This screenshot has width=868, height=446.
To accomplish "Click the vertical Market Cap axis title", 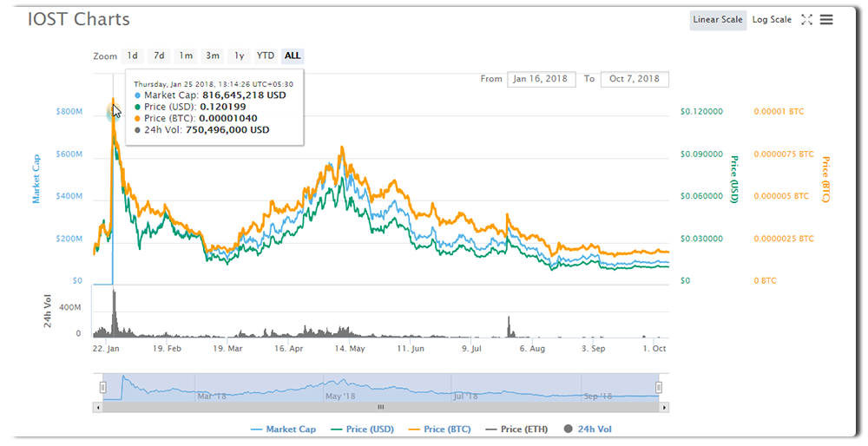I will [36, 180].
